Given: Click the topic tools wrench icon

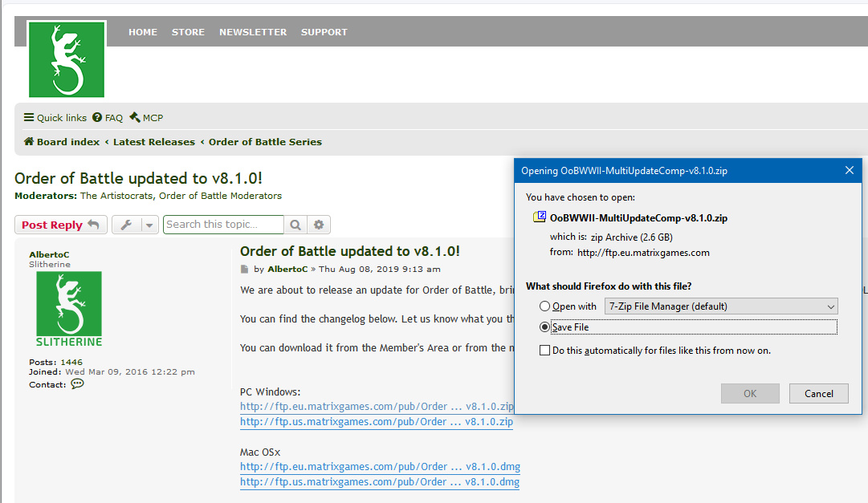Looking at the screenshot, I should [126, 225].
